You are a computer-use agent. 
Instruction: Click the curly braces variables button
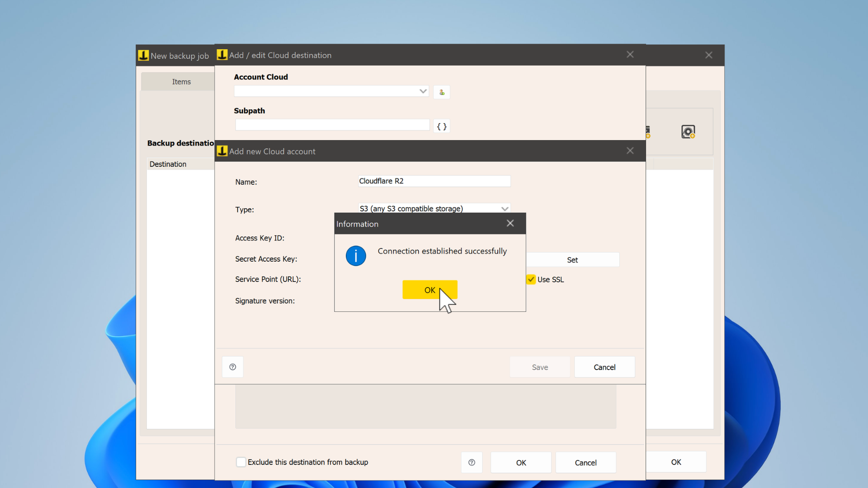click(442, 127)
